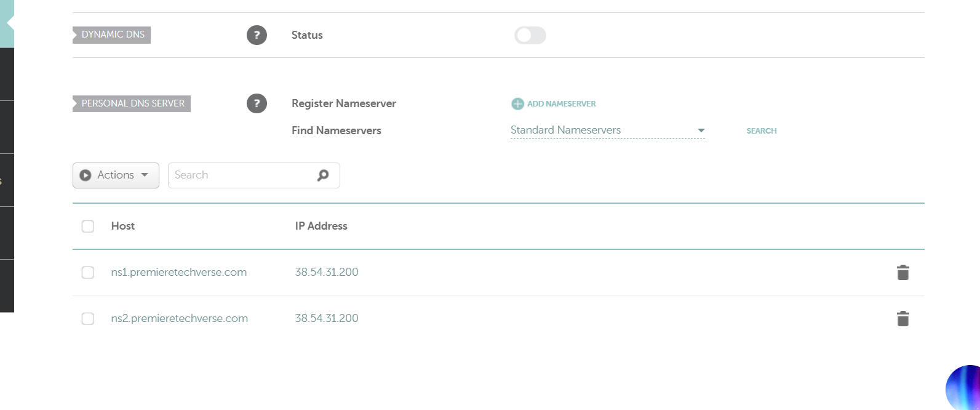Click the plus icon beside Add Nameserver

(x=517, y=104)
